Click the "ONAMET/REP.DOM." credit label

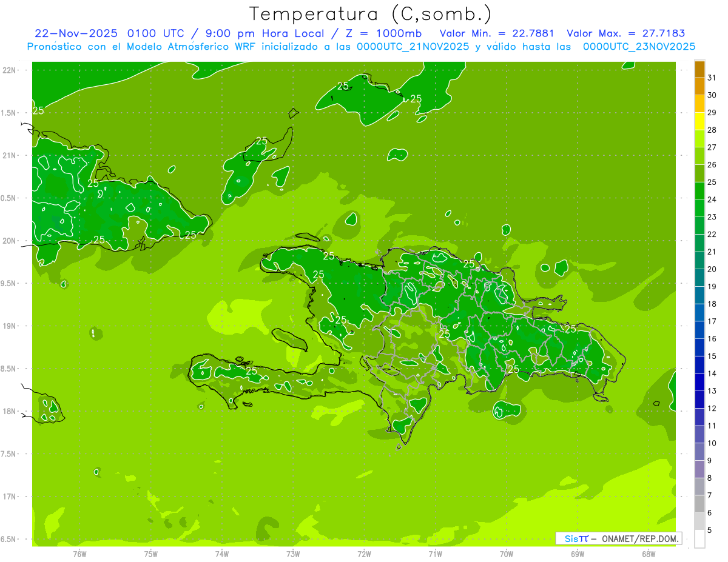coord(641,538)
